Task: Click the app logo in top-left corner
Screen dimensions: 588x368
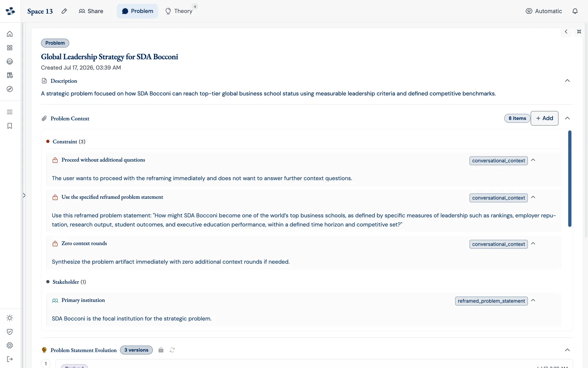Action: pos(10,11)
